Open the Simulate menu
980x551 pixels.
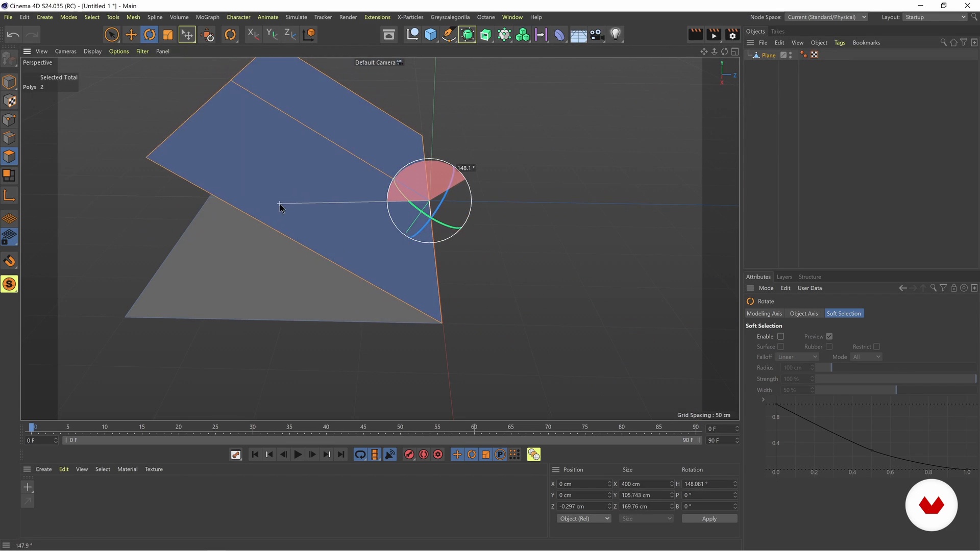[296, 17]
